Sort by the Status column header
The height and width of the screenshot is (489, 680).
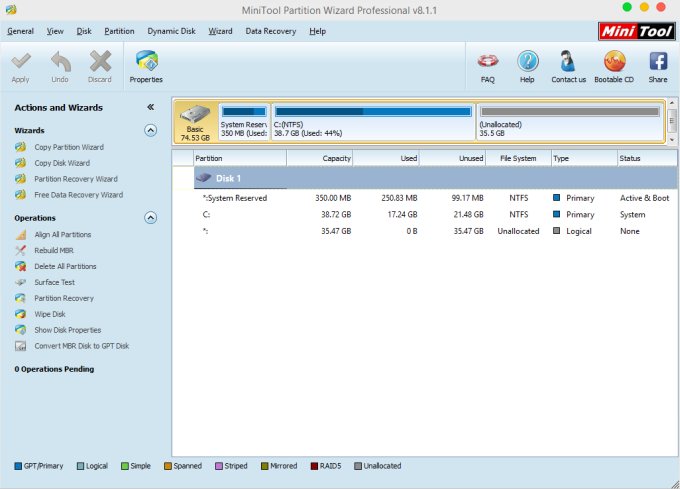pyautogui.click(x=647, y=158)
